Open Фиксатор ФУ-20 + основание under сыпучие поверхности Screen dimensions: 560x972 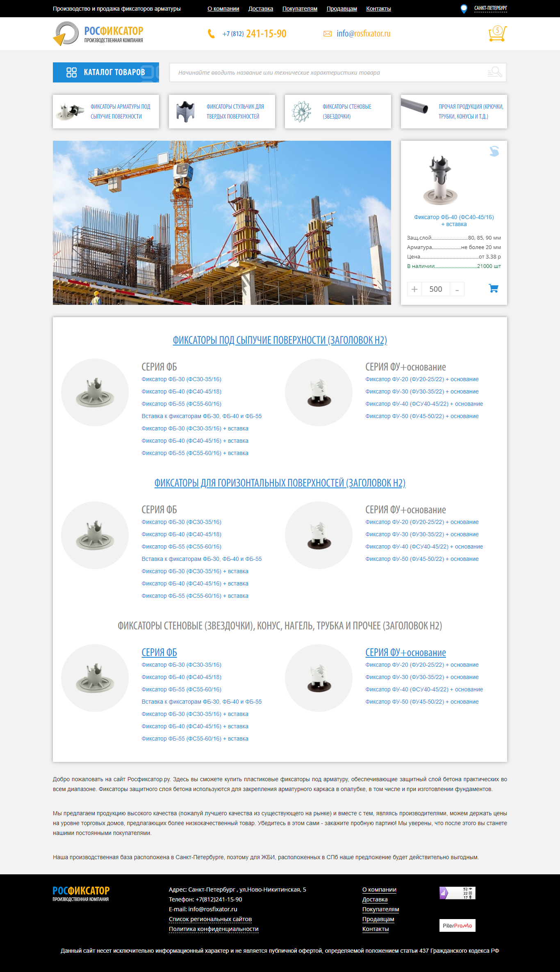tap(422, 379)
